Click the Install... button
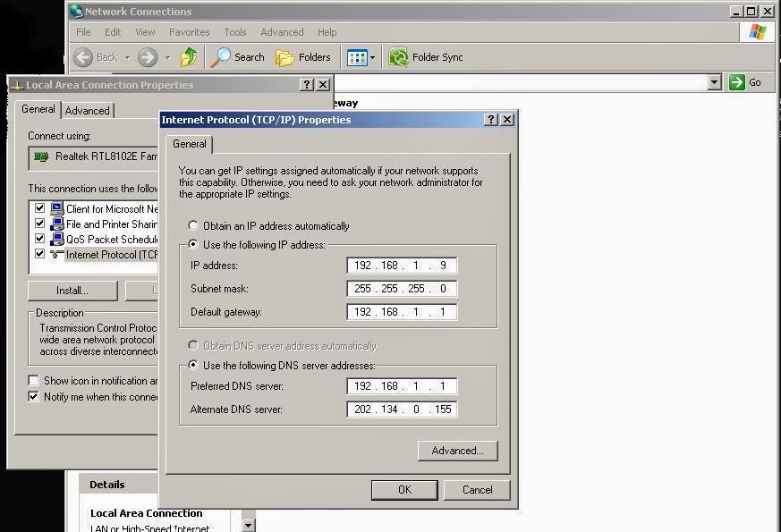 (x=72, y=291)
